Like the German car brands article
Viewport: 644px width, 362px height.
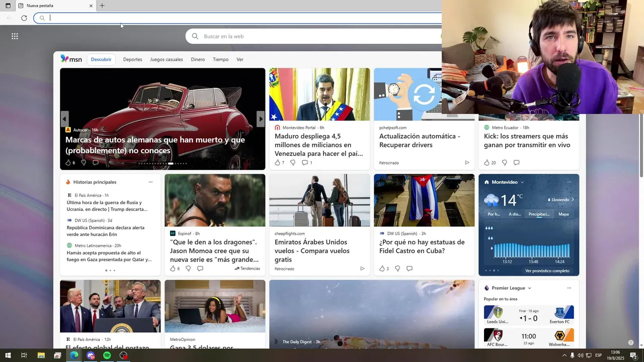click(x=68, y=163)
